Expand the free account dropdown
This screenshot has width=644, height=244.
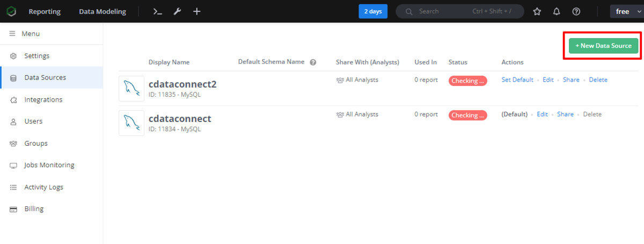pos(627,11)
